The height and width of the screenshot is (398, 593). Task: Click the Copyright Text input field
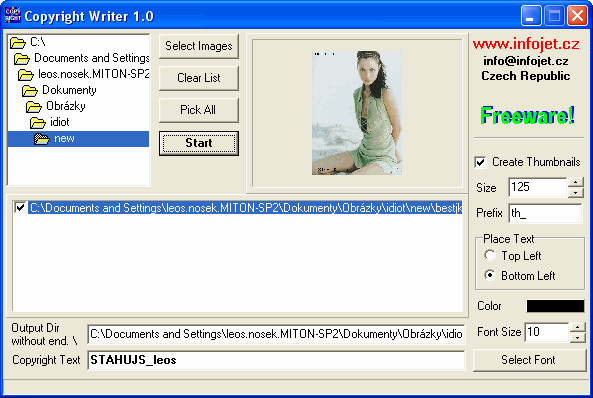pos(276,360)
